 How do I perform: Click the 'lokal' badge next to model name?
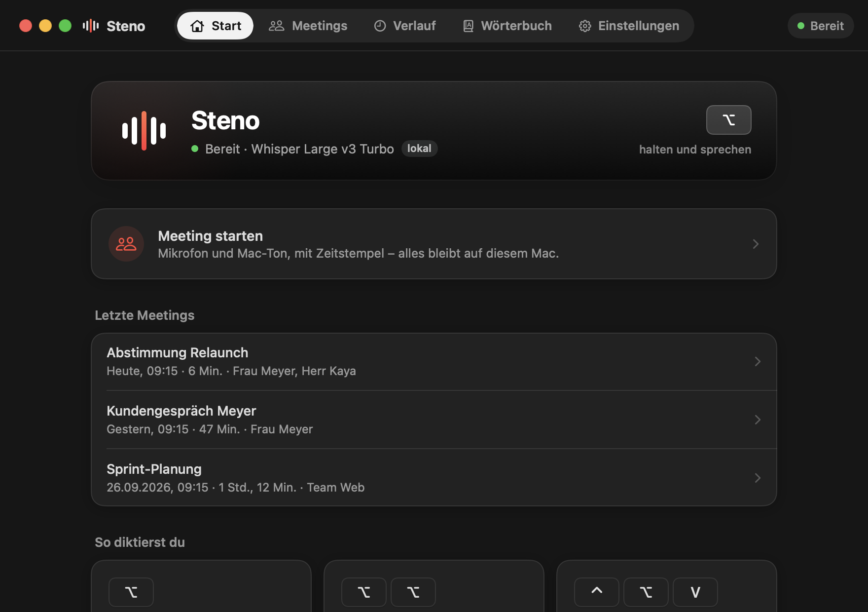419,149
